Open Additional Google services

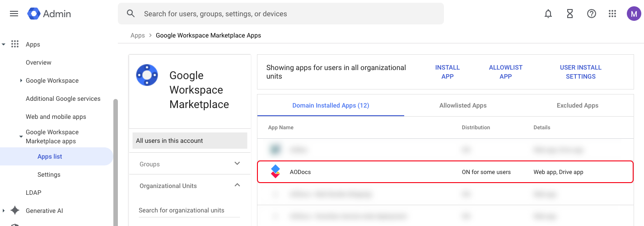click(63, 99)
